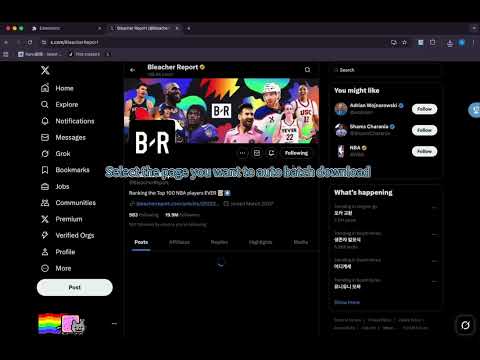The width and height of the screenshot is (480, 360).
Task: Click the apps grid in bookmarks bar
Action: [6, 54]
